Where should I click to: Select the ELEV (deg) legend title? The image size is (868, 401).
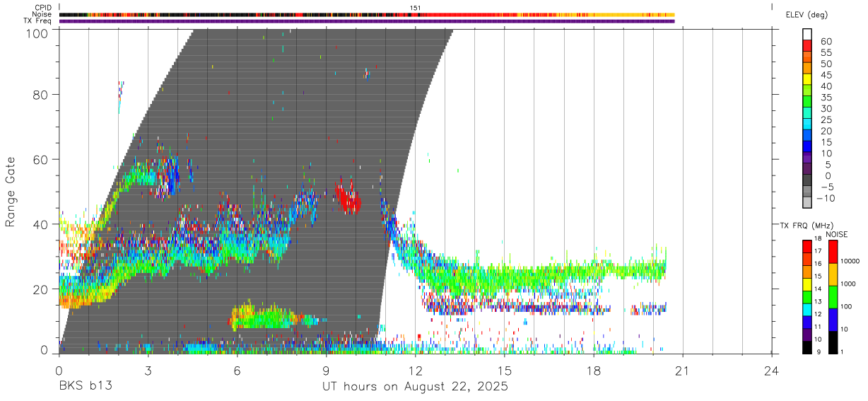pyautogui.click(x=807, y=16)
